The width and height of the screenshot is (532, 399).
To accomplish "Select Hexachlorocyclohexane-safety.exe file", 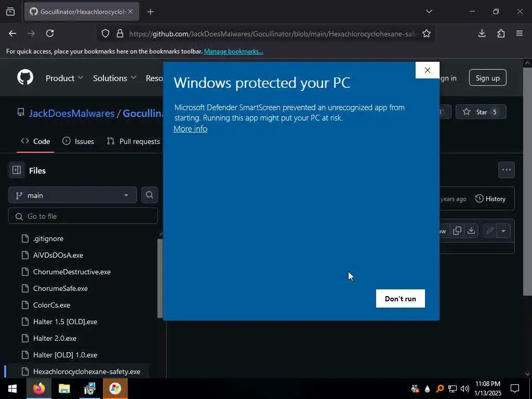I will [87, 371].
